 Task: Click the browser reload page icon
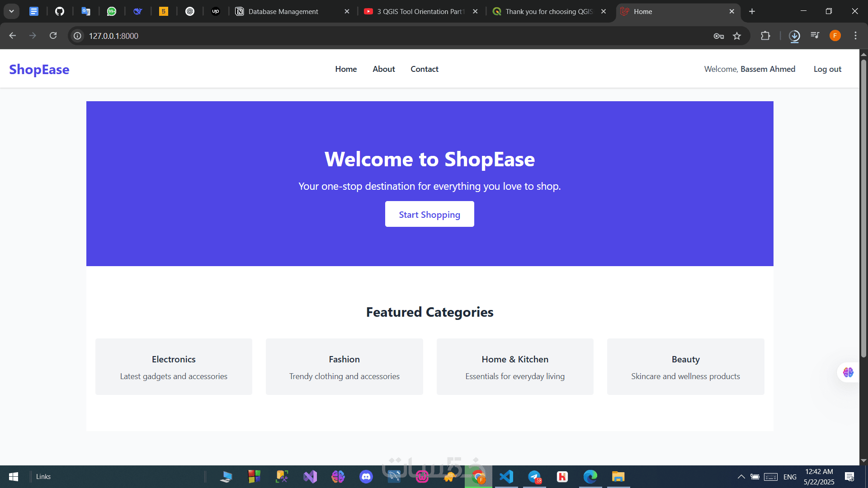(x=53, y=36)
